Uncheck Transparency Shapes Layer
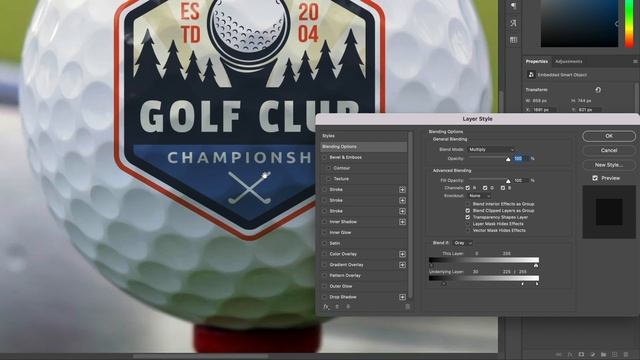Viewport: 640px width, 360px height. (468, 217)
